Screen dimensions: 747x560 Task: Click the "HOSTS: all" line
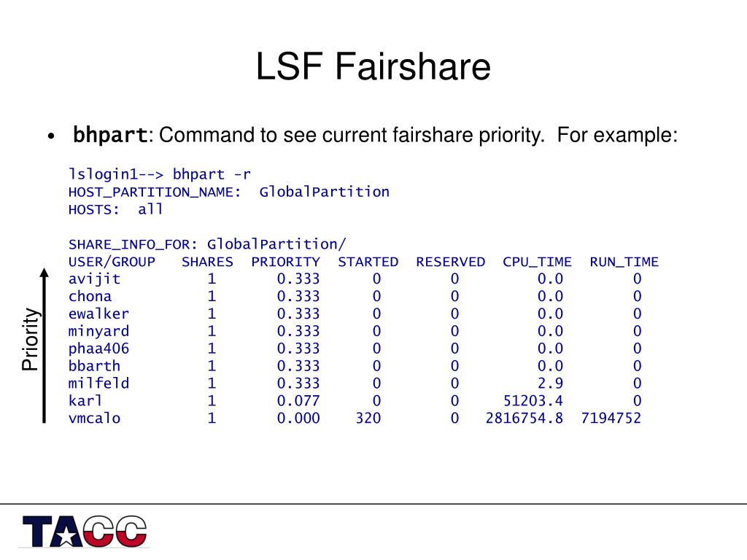tap(116, 209)
